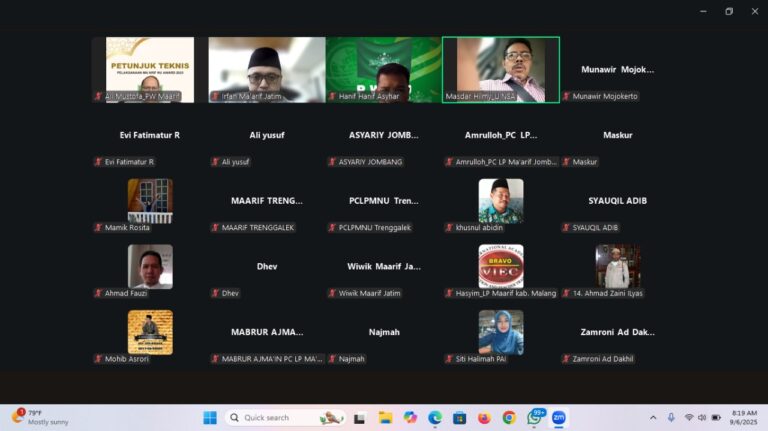
Task: Click the large 'Munawir Mojok...' name text
Action: coord(618,70)
